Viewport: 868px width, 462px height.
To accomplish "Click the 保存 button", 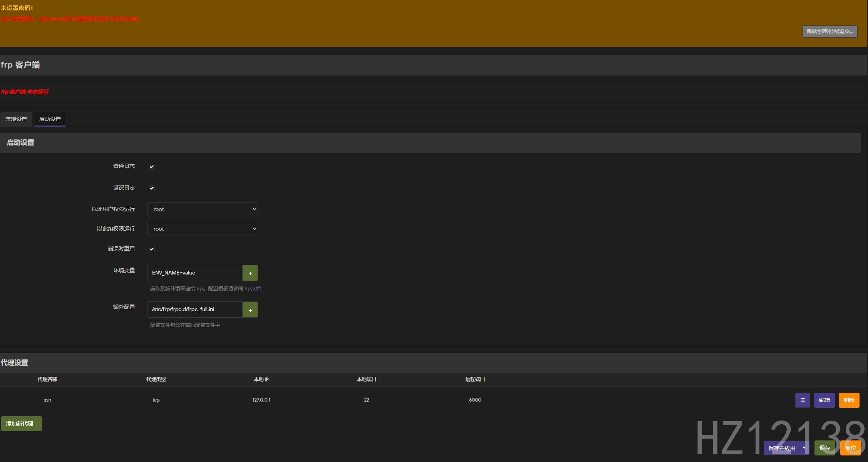I will pos(824,448).
